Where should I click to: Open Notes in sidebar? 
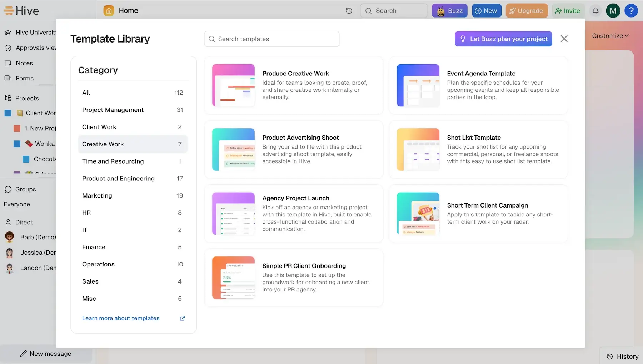[19, 63]
